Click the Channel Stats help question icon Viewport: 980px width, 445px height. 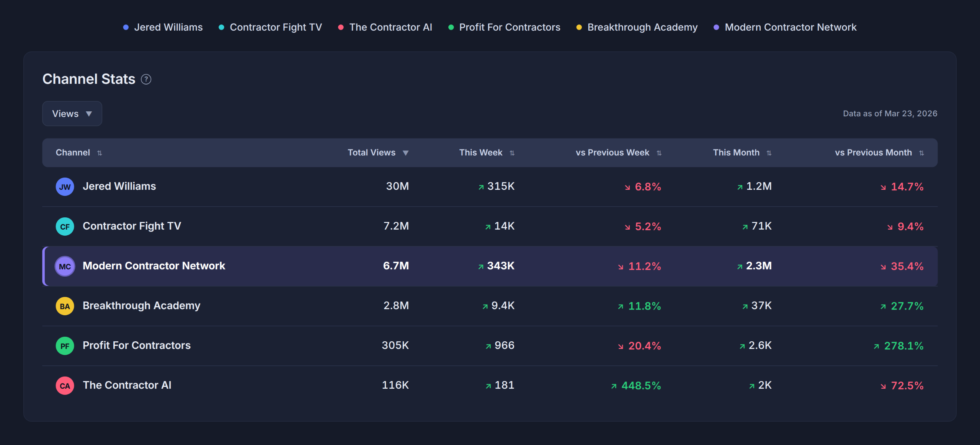tap(146, 79)
